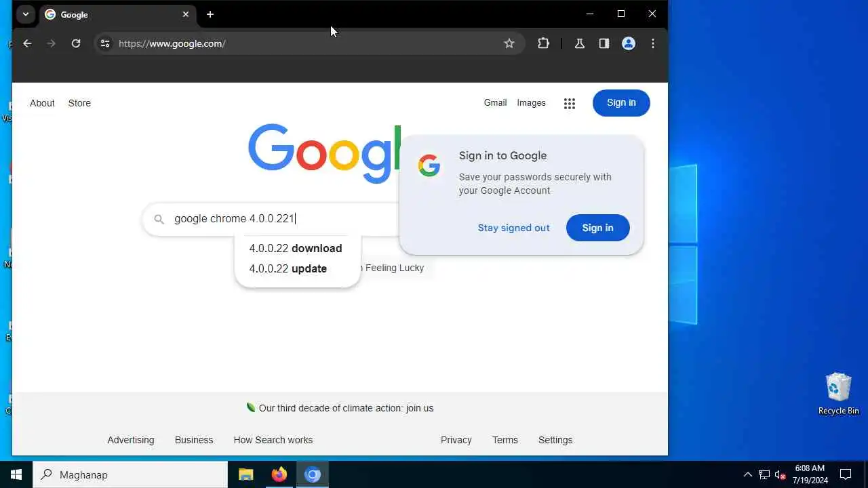Screen dimensions: 868x488
Task: Click the Chrome taskbar icon
Action: pyautogui.click(x=313, y=474)
